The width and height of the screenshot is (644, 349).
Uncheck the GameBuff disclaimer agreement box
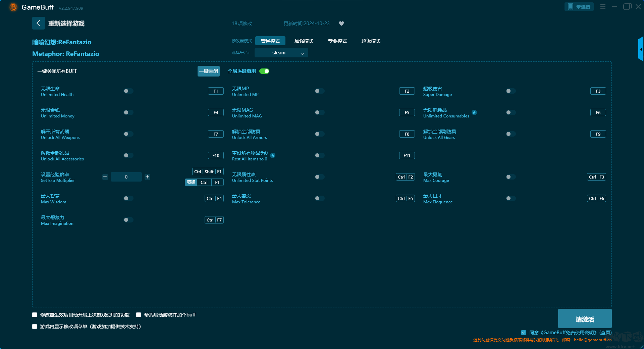(x=524, y=333)
